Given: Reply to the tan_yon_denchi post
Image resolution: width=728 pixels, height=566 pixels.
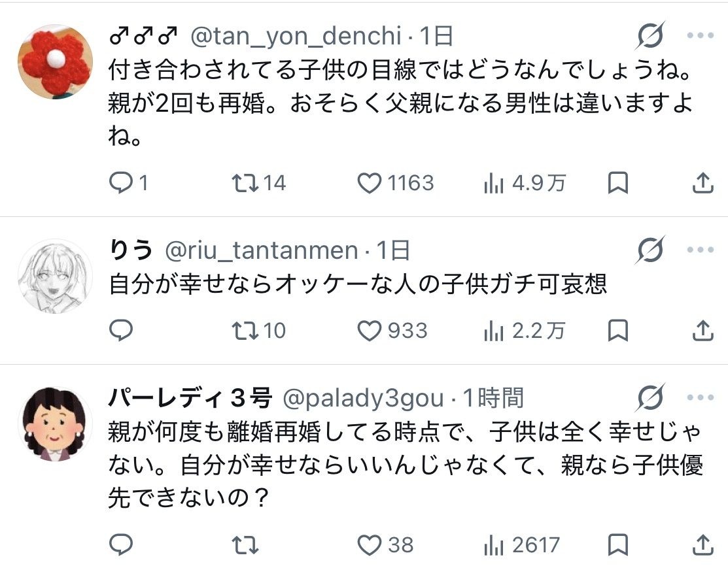Looking at the screenshot, I should pyautogui.click(x=121, y=184).
